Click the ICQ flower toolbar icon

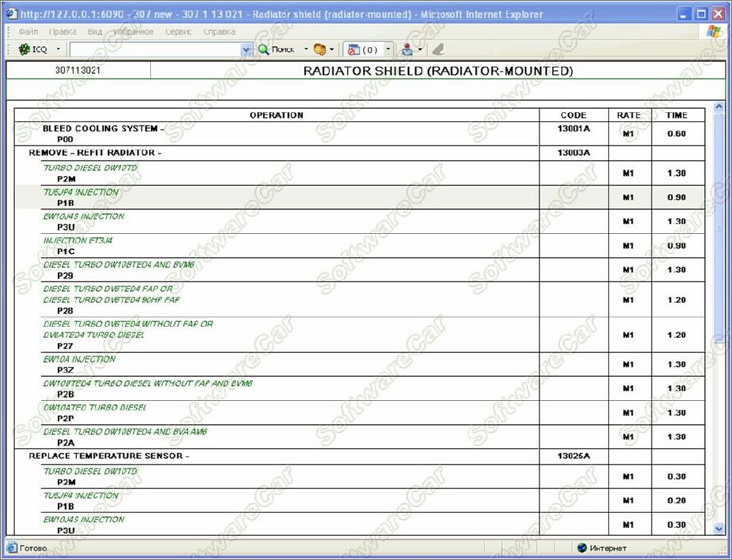(24, 49)
